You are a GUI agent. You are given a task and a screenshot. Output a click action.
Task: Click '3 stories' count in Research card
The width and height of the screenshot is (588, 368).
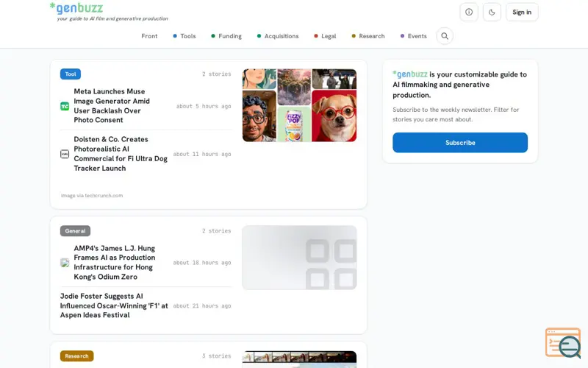pyautogui.click(x=216, y=356)
